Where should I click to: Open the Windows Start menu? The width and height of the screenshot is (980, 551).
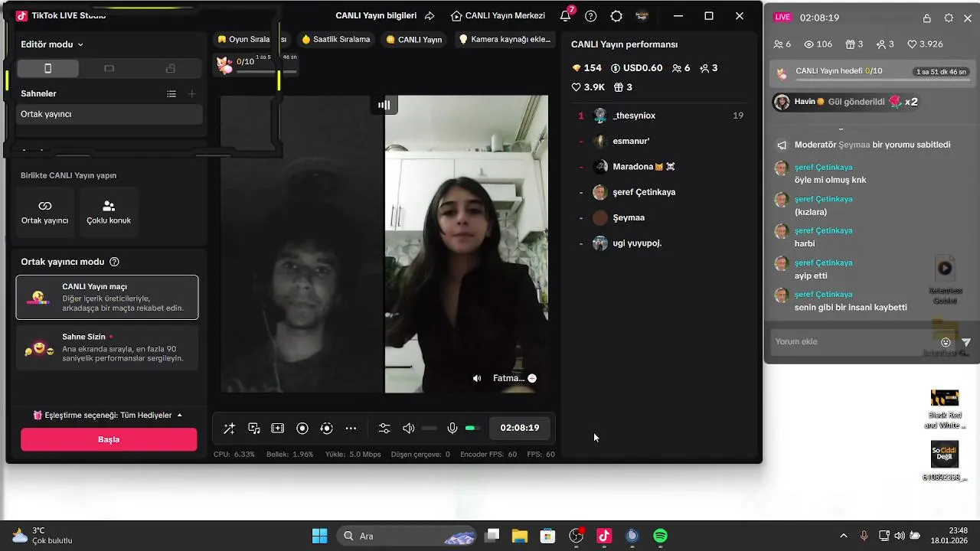(319, 536)
